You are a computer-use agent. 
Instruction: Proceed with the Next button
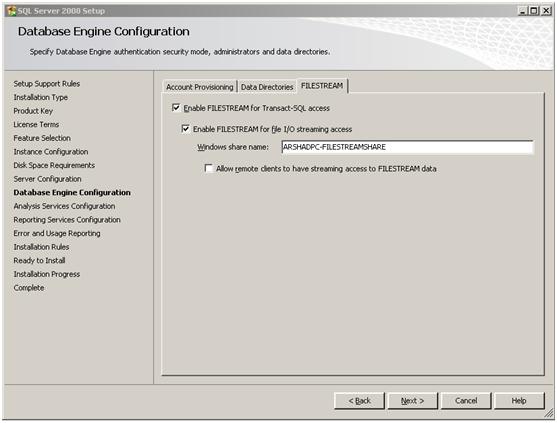[x=412, y=401]
